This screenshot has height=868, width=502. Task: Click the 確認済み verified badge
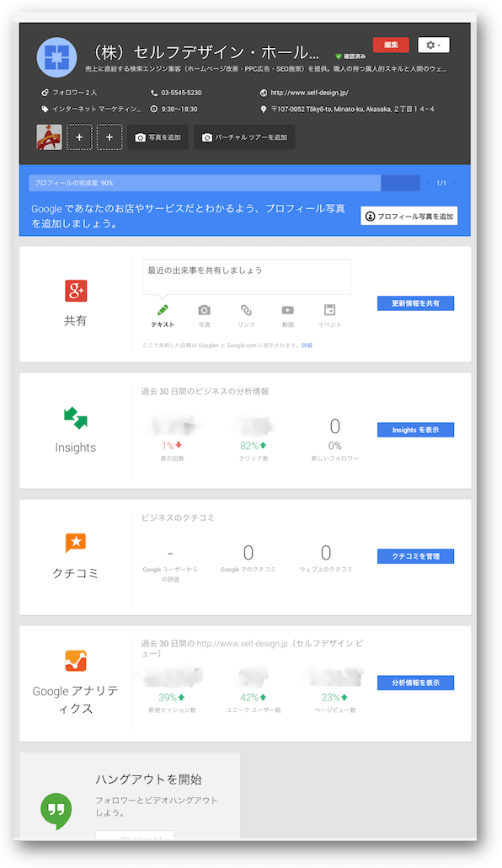pos(350,56)
